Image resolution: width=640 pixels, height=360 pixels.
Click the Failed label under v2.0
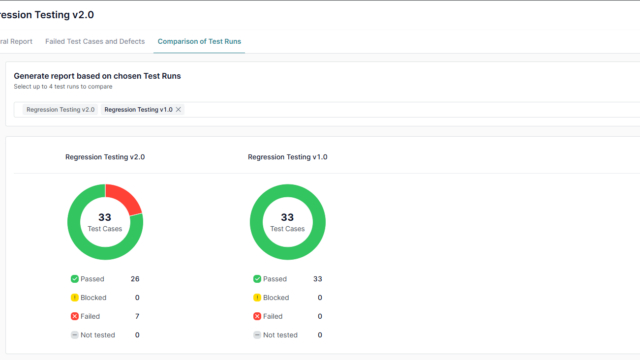point(90,316)
